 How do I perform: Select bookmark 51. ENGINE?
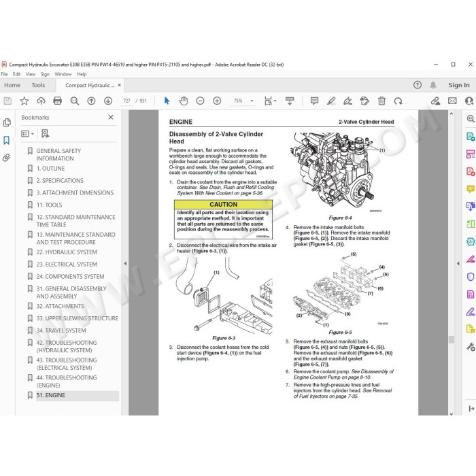pyautogui.click(x=51, y=395)
